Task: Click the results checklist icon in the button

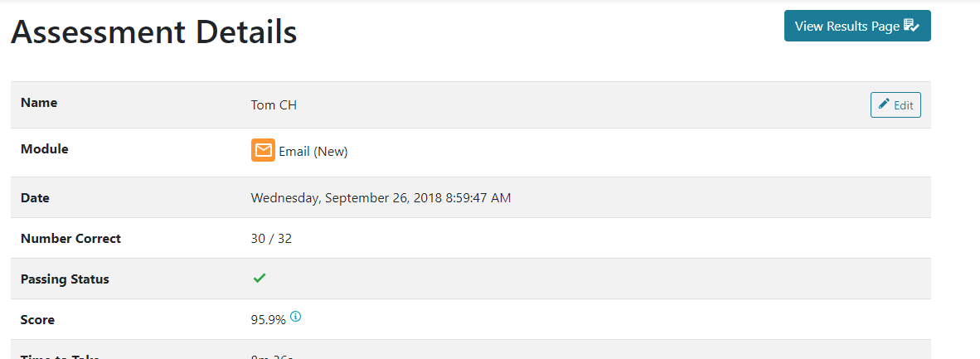Action: tap(911, 26)
